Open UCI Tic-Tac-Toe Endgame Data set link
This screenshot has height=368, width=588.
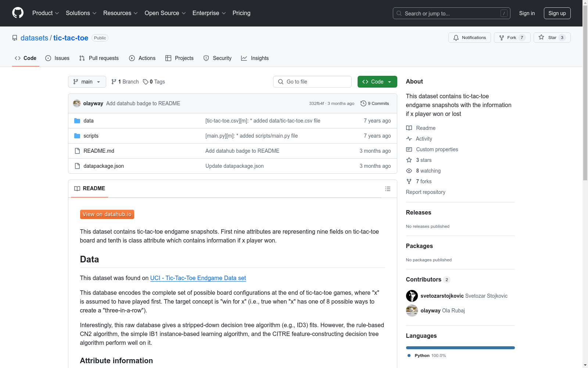(x=198, y=278)
